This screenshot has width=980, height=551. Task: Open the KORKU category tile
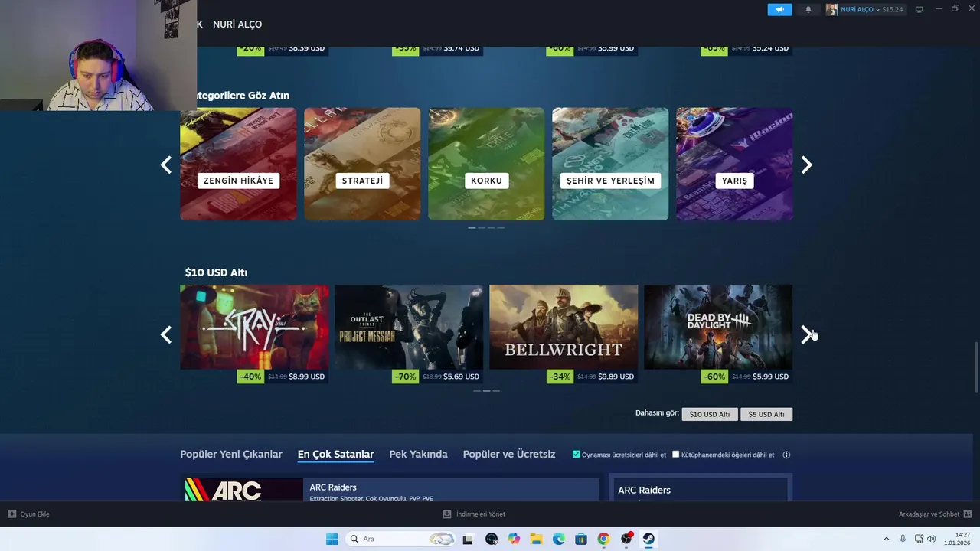(x=486, y=164)
